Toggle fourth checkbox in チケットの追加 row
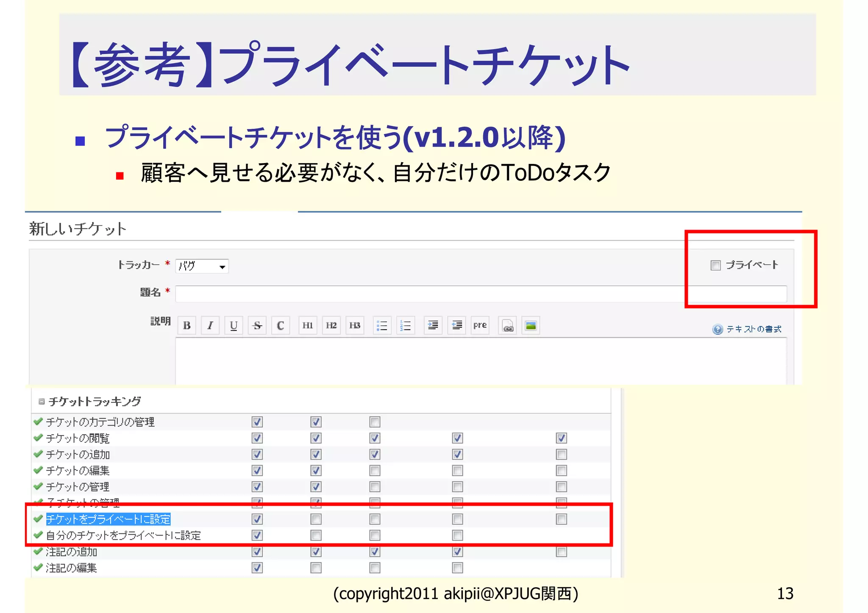Image resolution: width=868 pixels, height=613 pixels. click(457, 454)
